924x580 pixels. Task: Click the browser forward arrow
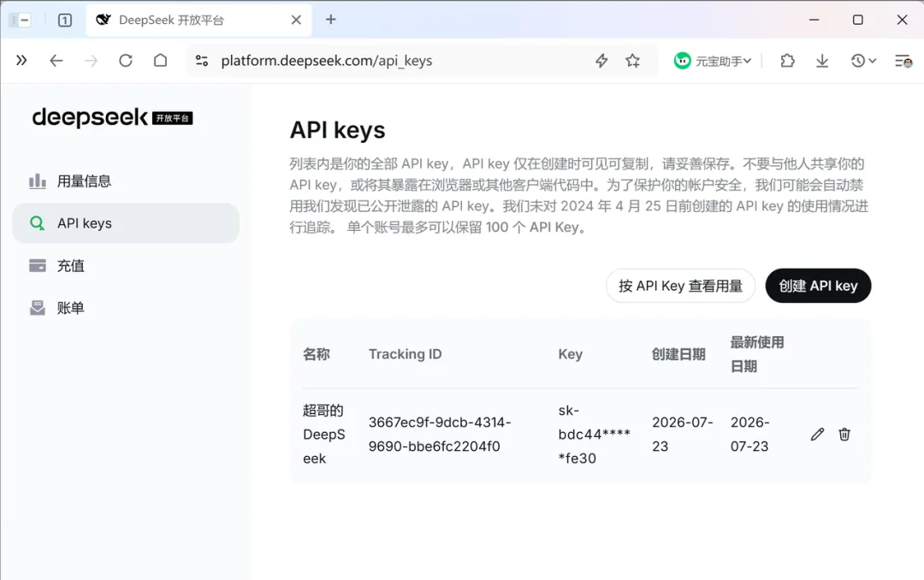[91, 61]
